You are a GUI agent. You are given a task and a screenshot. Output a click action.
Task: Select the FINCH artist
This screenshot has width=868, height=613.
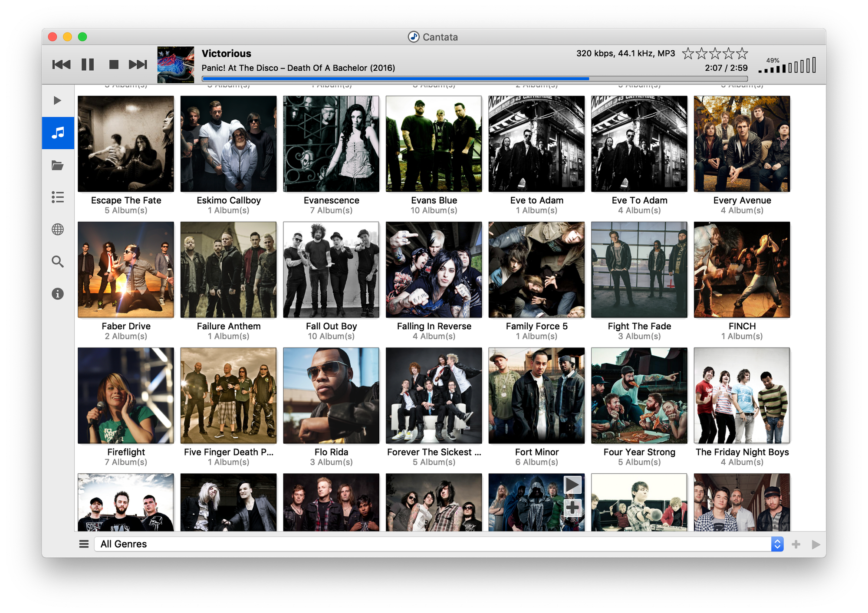pyautogui.click(x=742, y=281)
